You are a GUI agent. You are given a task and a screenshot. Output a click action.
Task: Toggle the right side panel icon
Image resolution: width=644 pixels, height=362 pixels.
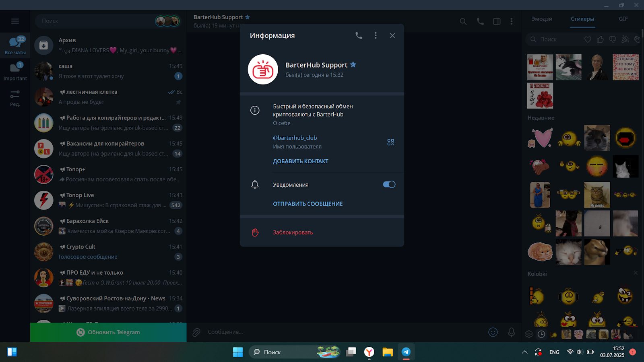pos(497,21)
